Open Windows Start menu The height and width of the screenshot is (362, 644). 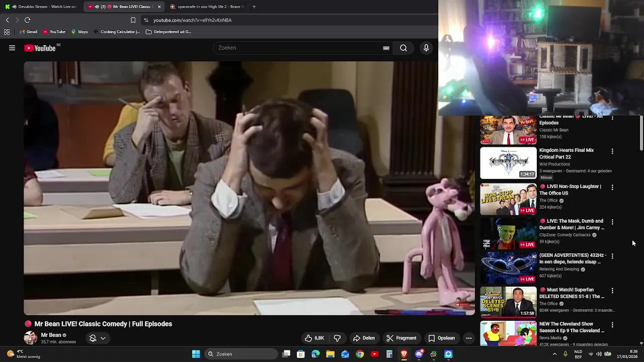click(x=196, y=354)
